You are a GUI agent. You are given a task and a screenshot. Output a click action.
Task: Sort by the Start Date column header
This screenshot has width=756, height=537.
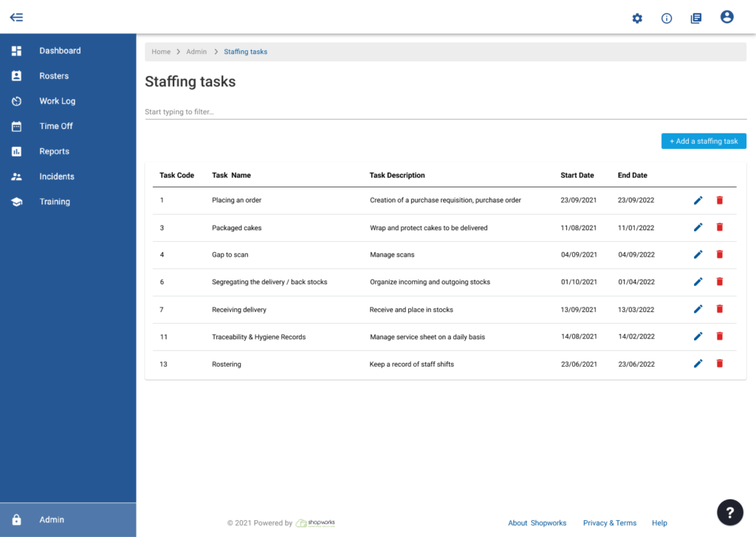577,176
